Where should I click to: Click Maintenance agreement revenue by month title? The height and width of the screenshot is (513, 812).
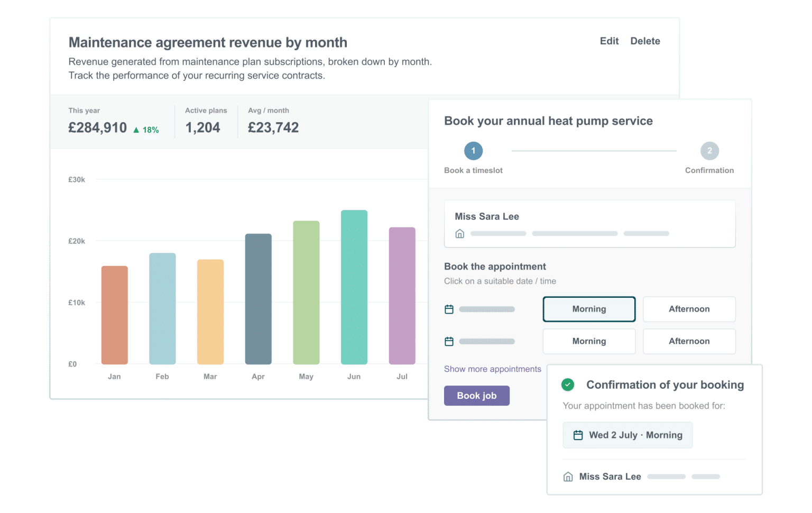pyautogui.click(x=208, y=42)
